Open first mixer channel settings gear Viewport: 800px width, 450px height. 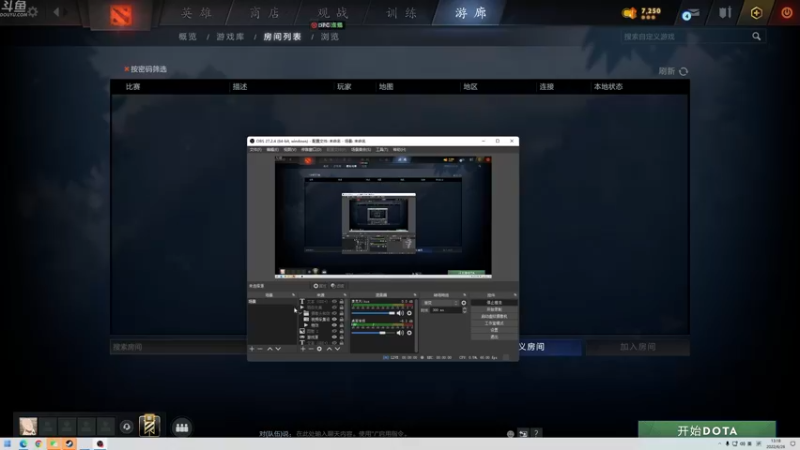click(x=409, y=313)
